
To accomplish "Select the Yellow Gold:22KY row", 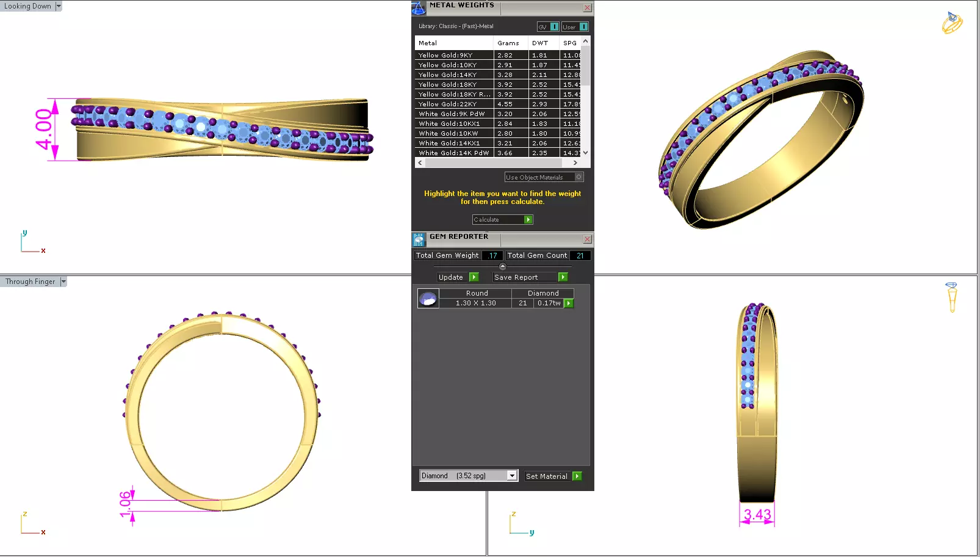I will 499,104.
